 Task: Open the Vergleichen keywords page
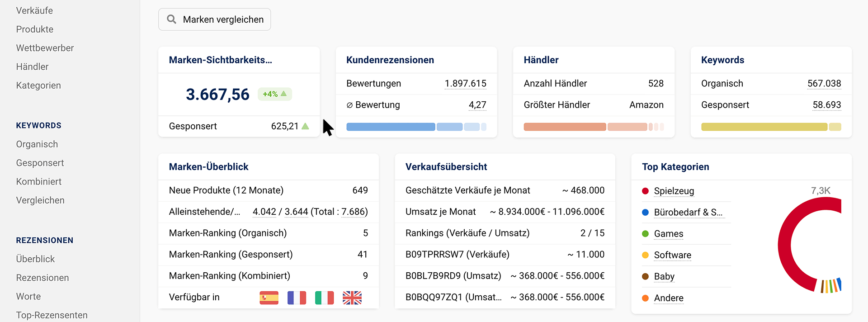40,200
